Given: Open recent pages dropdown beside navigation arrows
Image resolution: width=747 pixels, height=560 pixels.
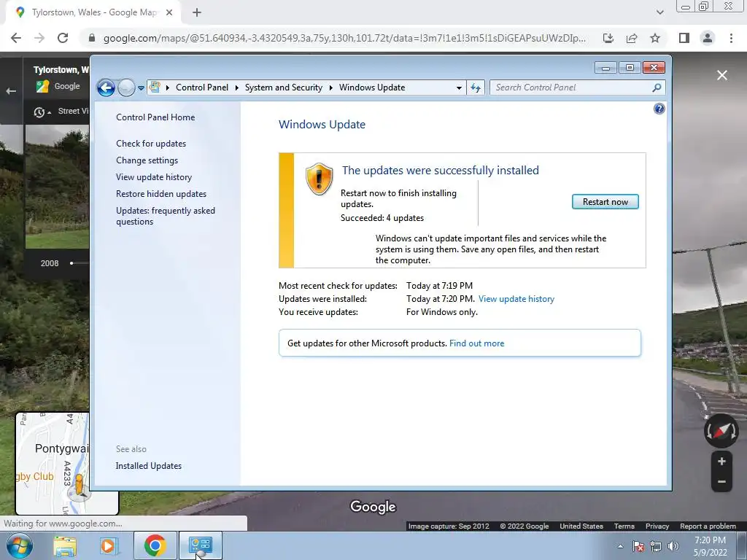Looking at the screenshot, I should [x=141, y=88].
